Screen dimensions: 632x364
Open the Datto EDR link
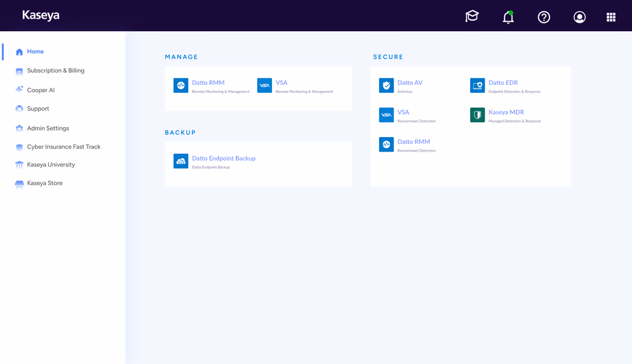503,82
